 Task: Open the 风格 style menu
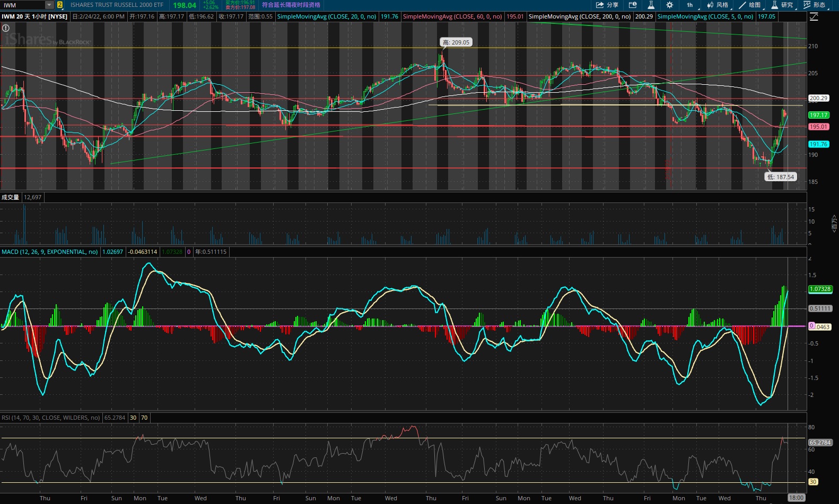pyautogui.click(x=718, y=5)
